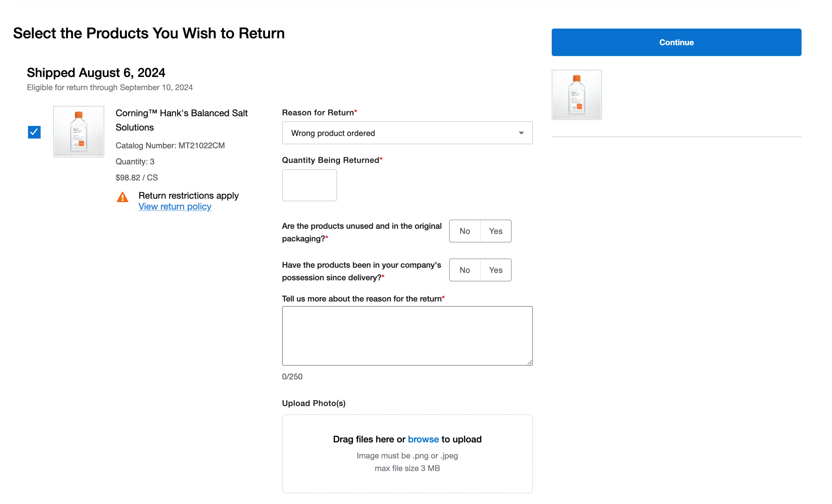Select Yes for products unused in original packaging
Image resolution: width=832 pixels, height=504 pixels.
point(495,231)
